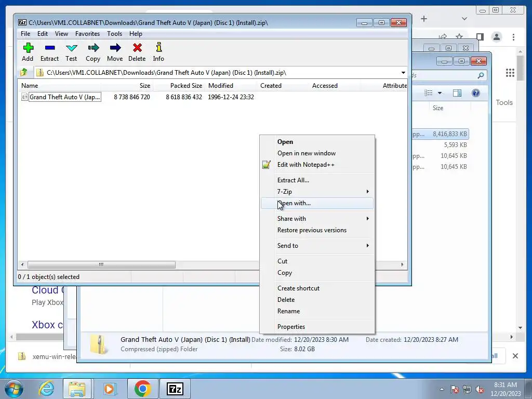
Task: Open the File menu in 7-Zip
Action: (x=25, y=34)
